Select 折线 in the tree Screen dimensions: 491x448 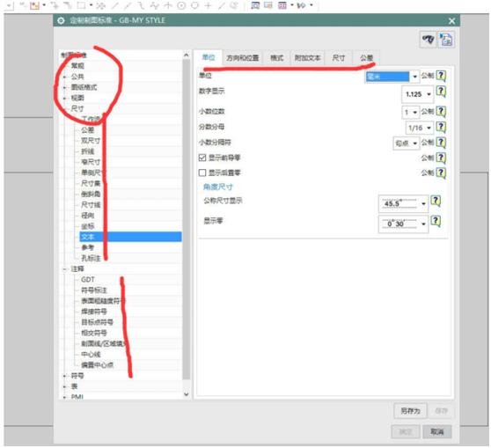[87, 151]
